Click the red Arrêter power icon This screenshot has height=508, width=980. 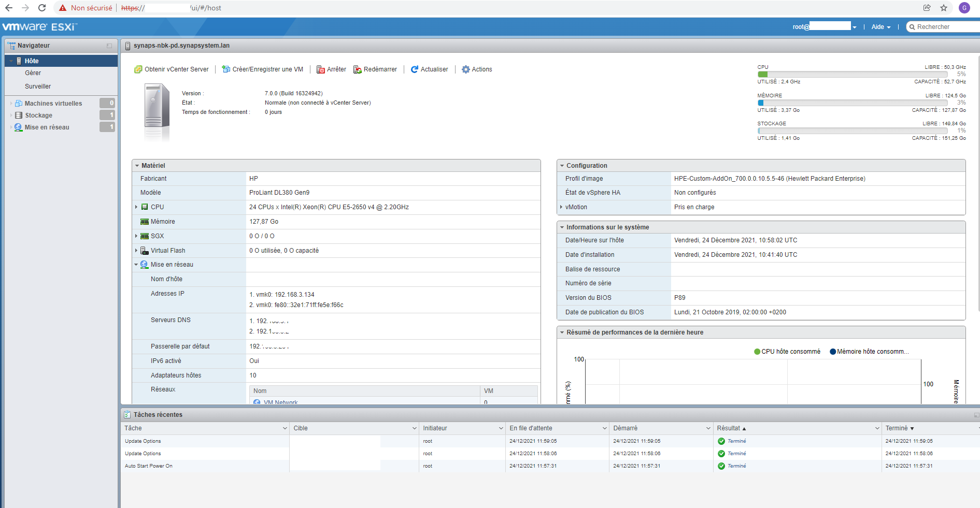point(321,69)
